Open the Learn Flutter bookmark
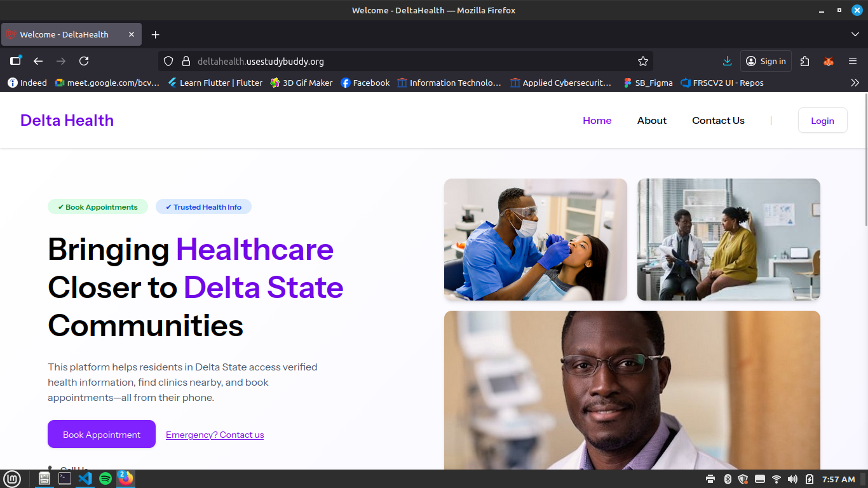868x488 pixels. pyautogui.click(x=215, y=83)
